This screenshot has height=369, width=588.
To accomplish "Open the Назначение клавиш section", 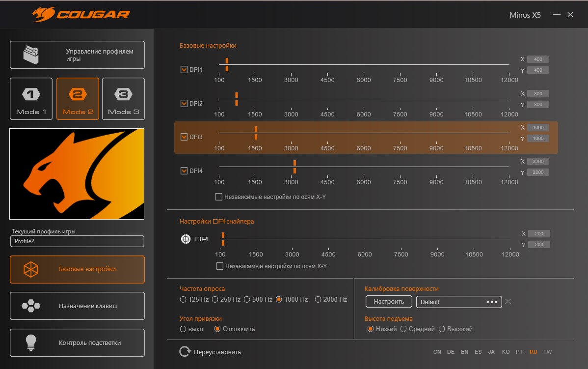I will 77,306.
